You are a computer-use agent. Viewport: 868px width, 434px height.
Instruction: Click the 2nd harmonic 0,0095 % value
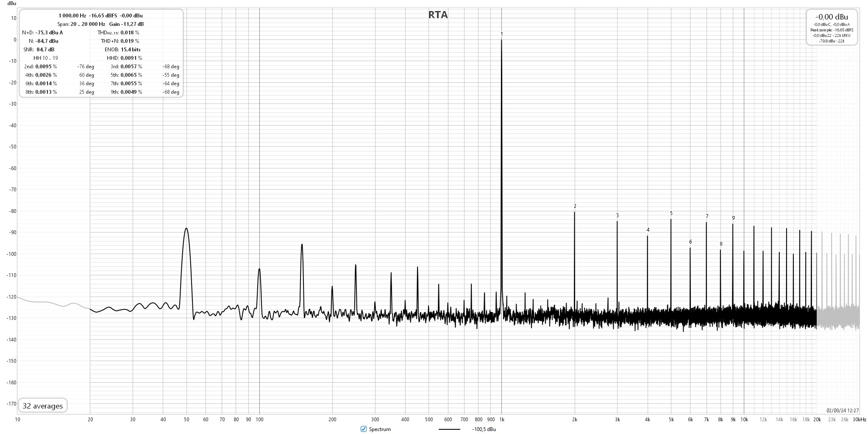(46, 67)
